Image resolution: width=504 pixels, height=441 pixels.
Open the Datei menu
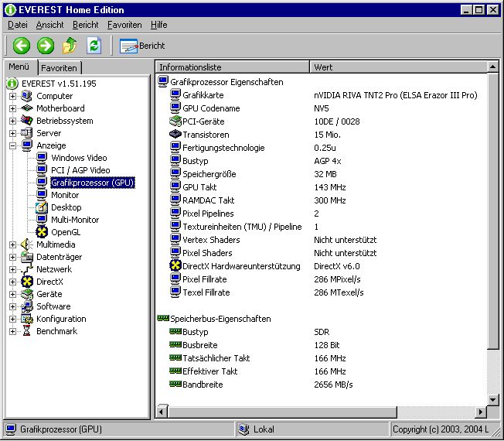click(x=17, y=25)
